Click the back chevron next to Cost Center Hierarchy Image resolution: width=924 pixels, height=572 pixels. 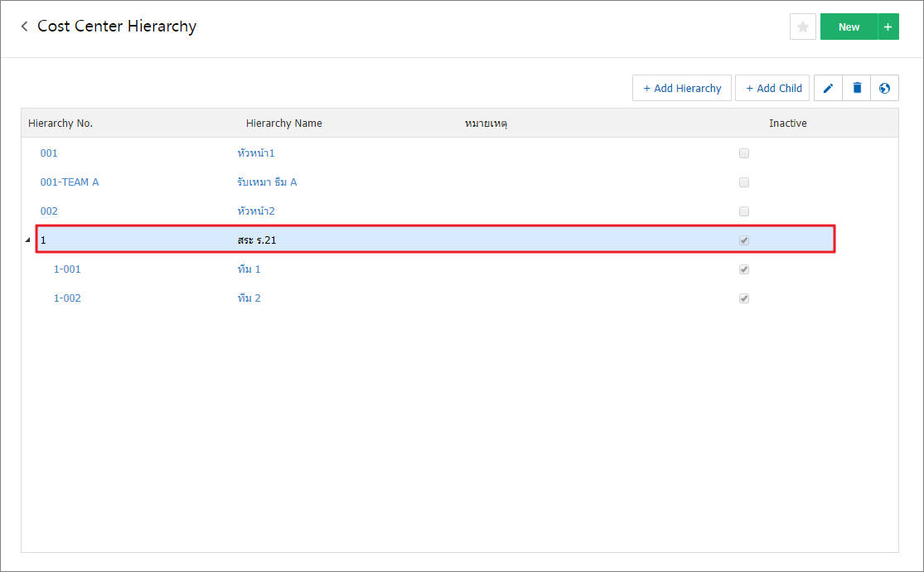(23, 26)
